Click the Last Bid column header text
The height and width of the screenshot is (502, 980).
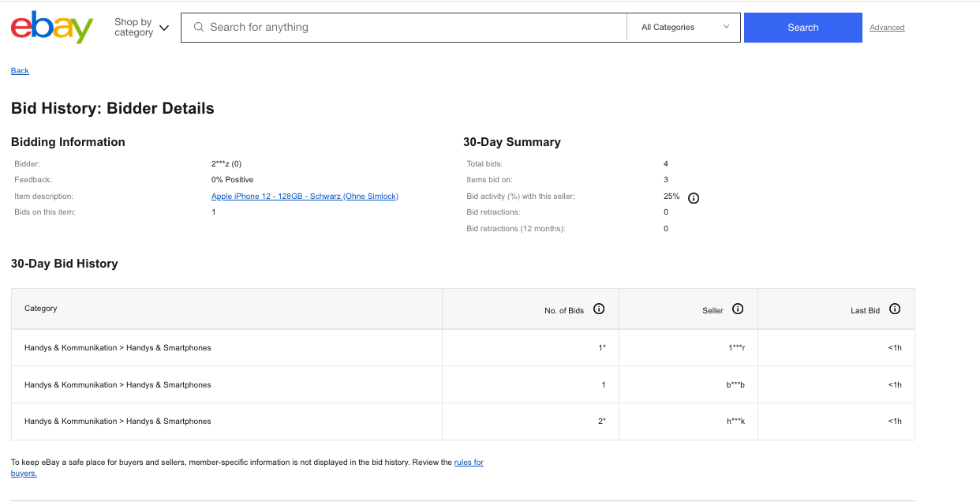(x=865, y=311)
